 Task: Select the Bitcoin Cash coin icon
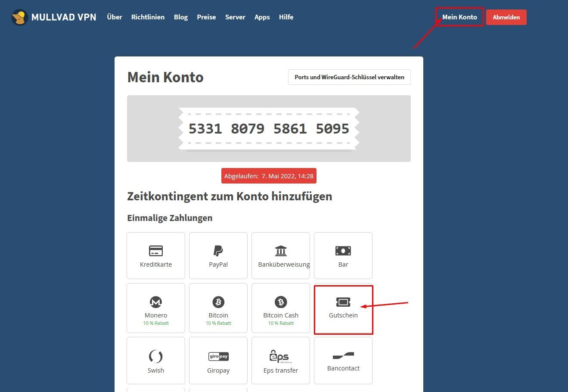[281, 302]
